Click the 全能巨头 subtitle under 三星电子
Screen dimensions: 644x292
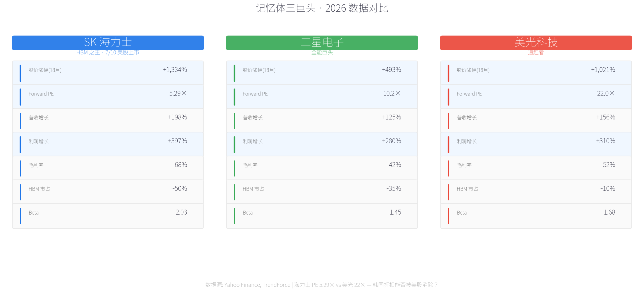(x=322, y=52)
